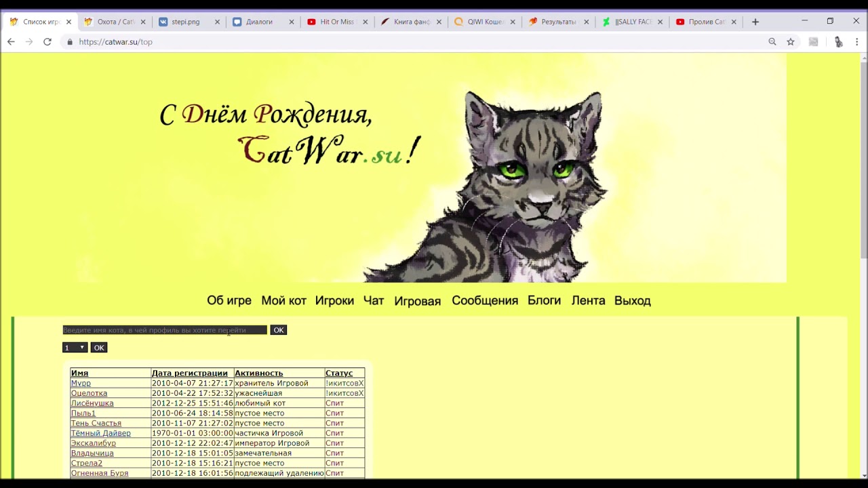Open the Стрела2 cat profile
Image resolution: width=868 pixels, height=488 pixels.
point(87,463)
